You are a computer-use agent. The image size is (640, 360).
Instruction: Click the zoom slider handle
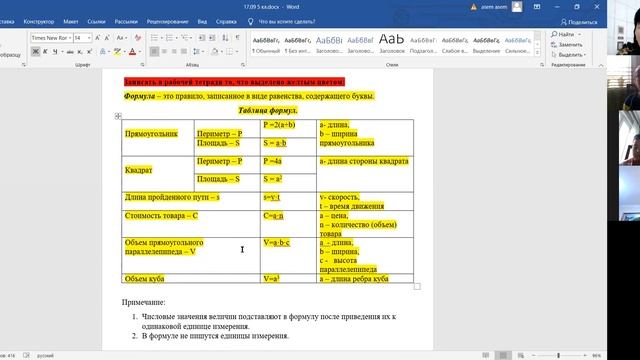(558, 356)
